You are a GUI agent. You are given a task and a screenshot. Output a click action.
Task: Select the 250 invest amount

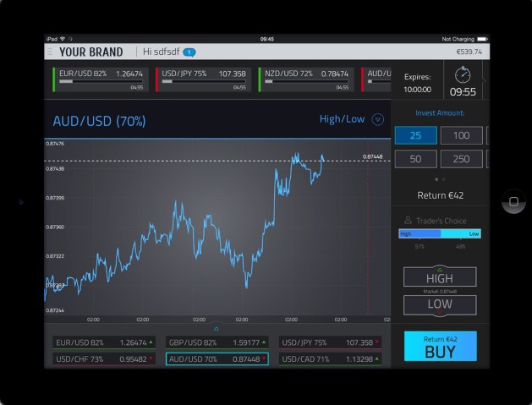coord(461,159)
